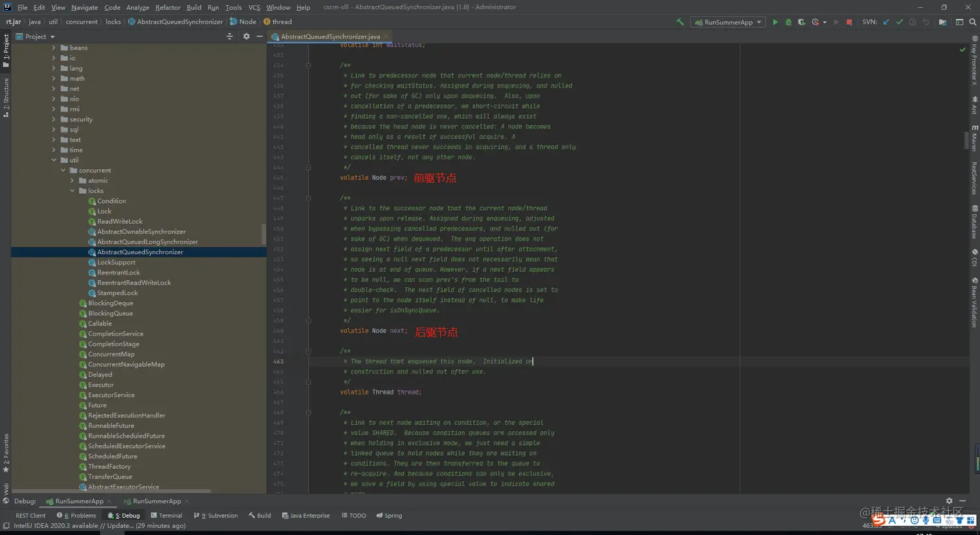This screenshot has height=535, width=980.
Task: Open RunSummerApp run configuration dropdown
Action: point(728,22)
